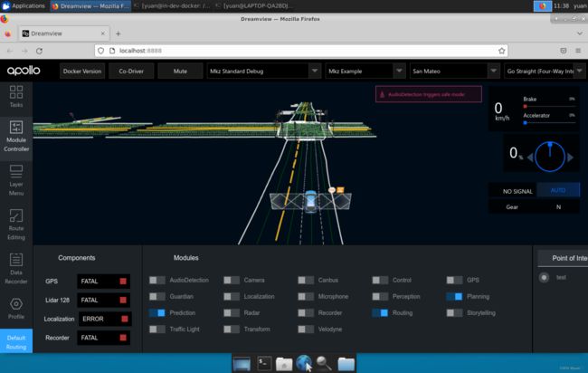
Task: Click the localhost:8888 address bar
Action: pyautogui.click(x=301, y=51)
